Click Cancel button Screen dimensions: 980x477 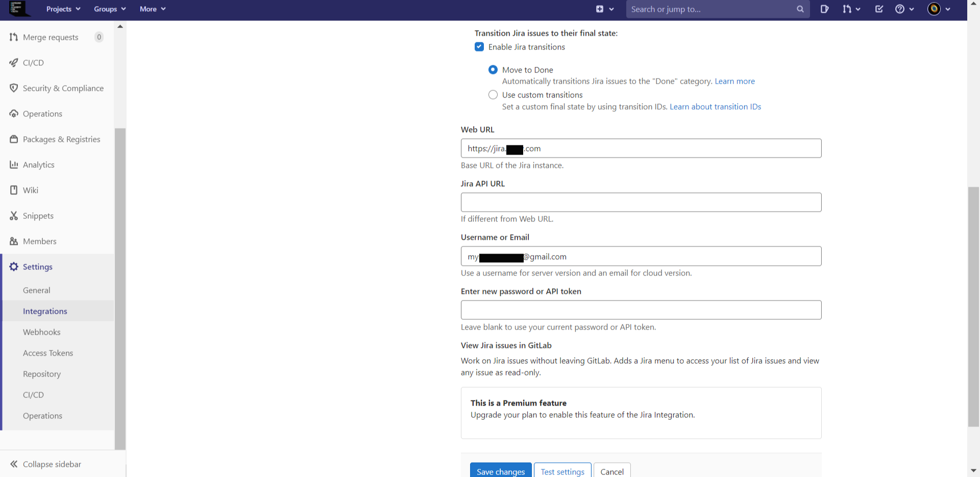(612, 470)
